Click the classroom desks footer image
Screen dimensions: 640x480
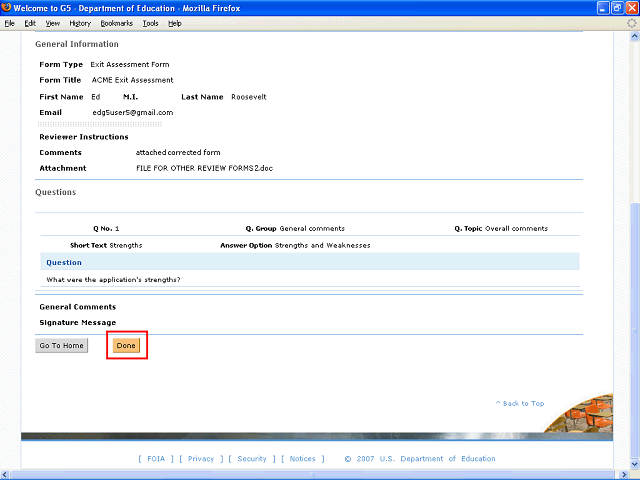click(580, 413)
